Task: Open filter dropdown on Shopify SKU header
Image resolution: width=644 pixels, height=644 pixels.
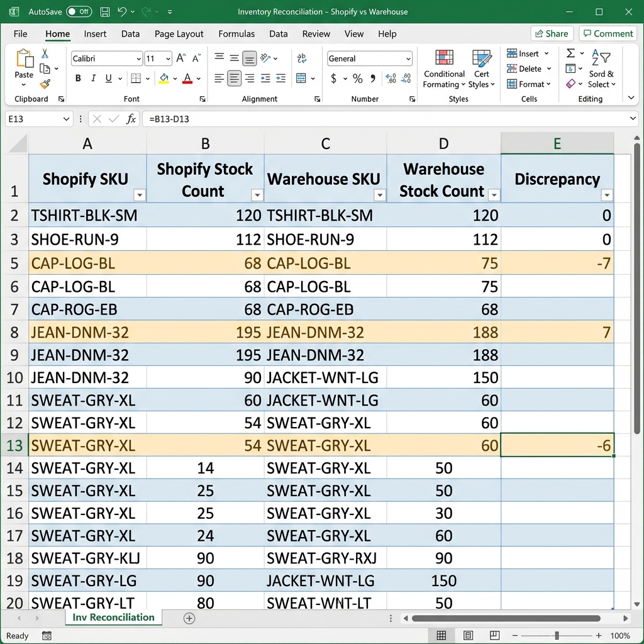Action: pos(140,195)
